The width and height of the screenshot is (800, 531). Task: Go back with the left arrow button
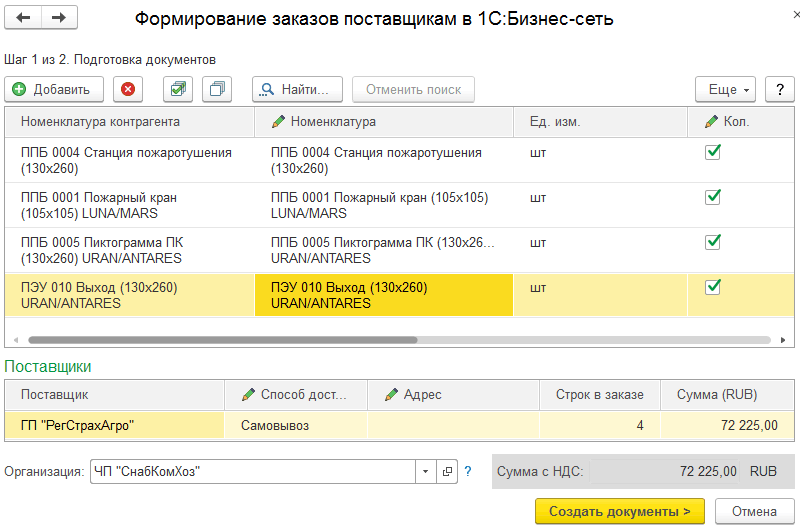coord(23,18)
